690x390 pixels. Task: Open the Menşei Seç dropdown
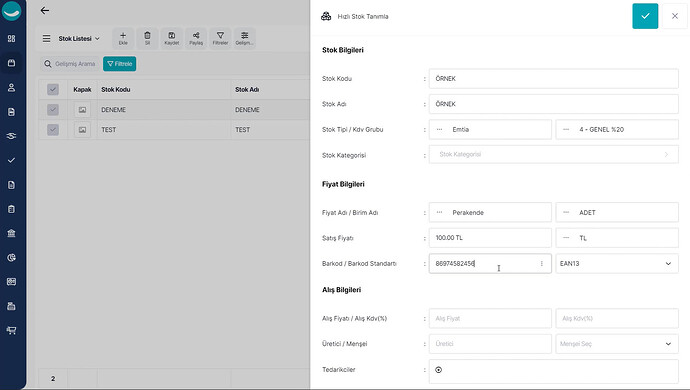click(617, 344)
